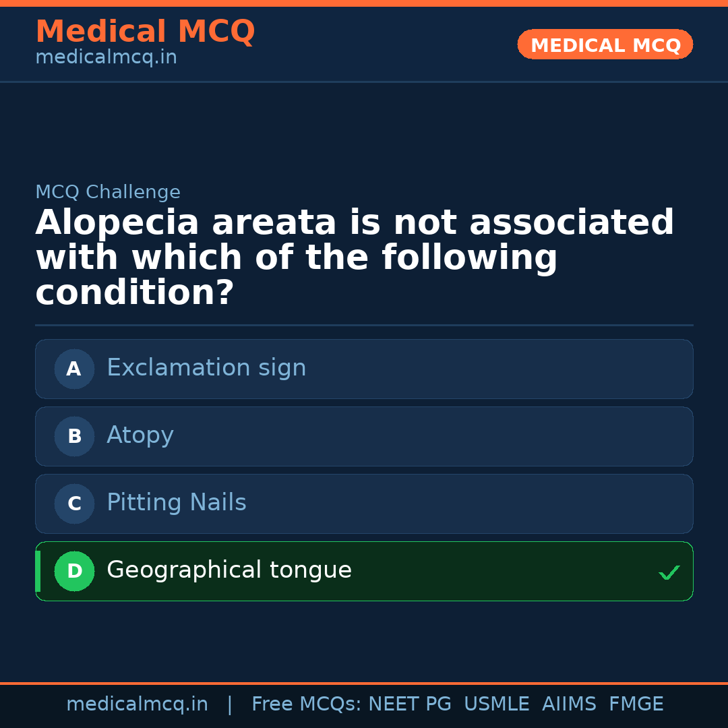
Task: Select the circular A badge icon
Action: click(x=74, y=369)
